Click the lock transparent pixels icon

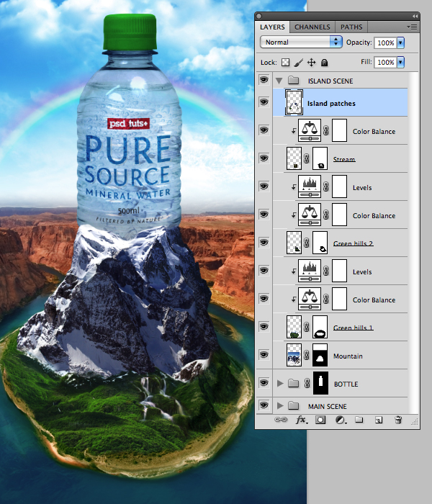tap(285, 63)
